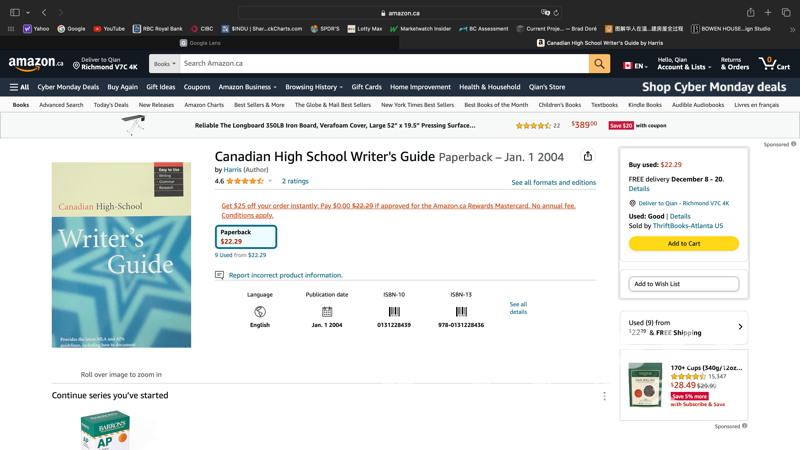Click the Amazon.ca logo
800x450 pixels.
(36, 64)
